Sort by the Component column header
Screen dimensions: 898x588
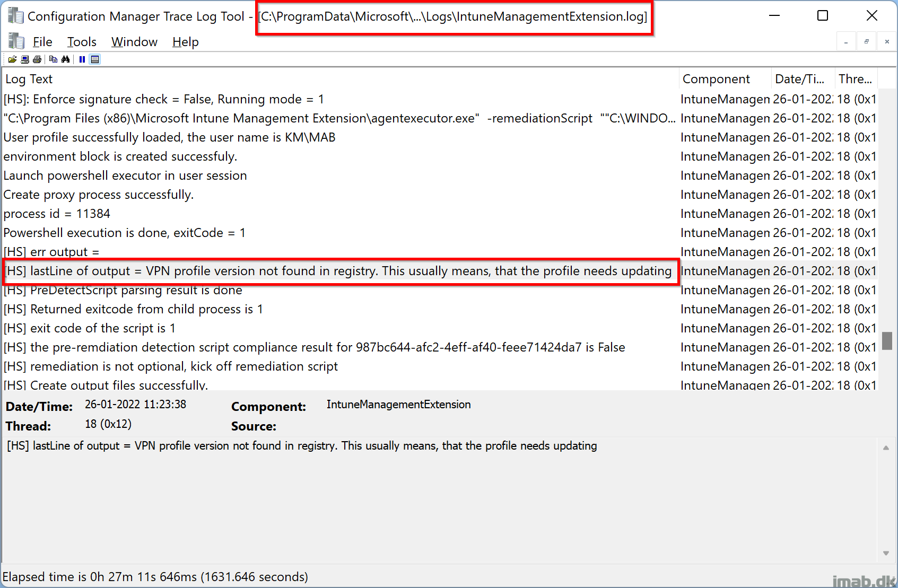(725, 79)
